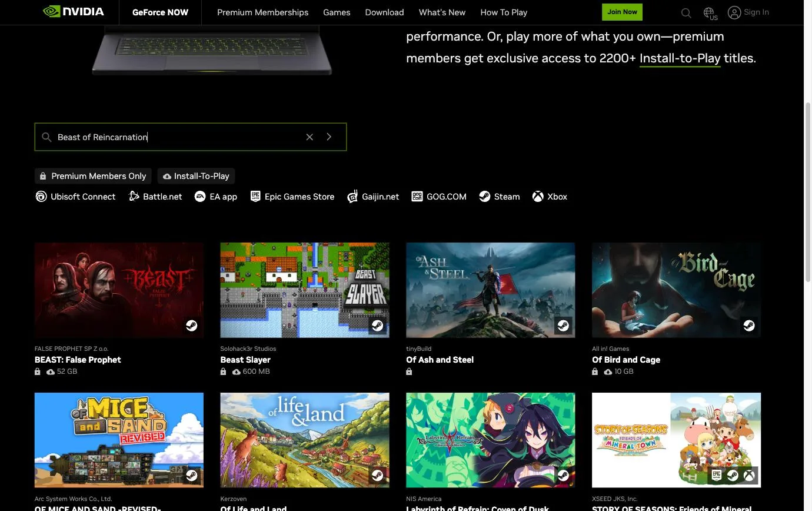Click the Steam icon on BEAST: False Prophet

click(192, 326)
